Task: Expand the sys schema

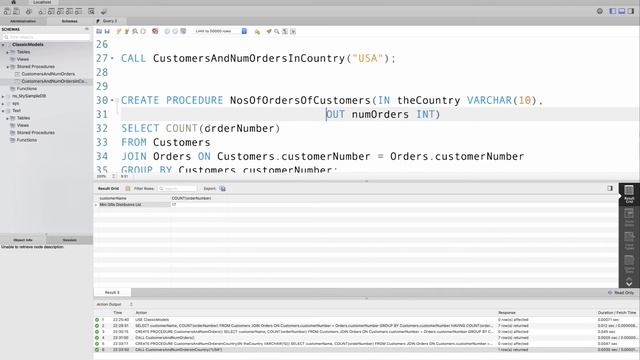Action: coord(3,104)
